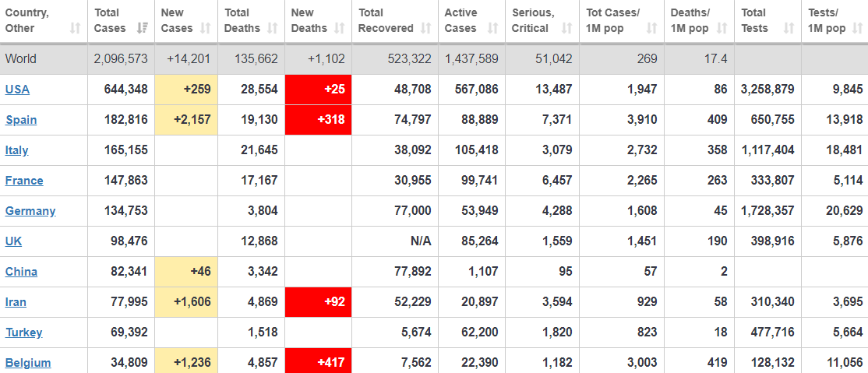Open the Germany country link
Screen dimensions: 868x373
pyautogui.click(x=30, y=211)
